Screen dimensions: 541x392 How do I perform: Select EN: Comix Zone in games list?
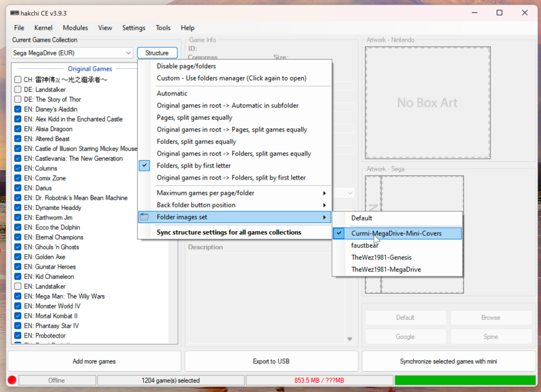click(x=50, y=178)
